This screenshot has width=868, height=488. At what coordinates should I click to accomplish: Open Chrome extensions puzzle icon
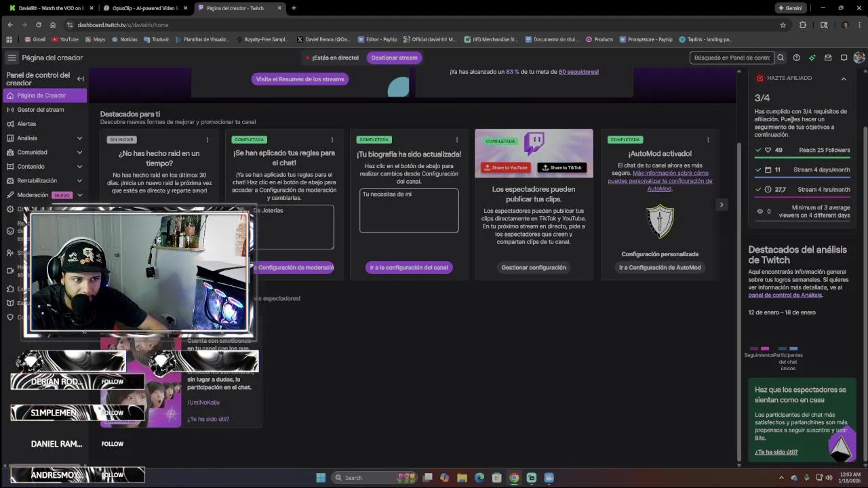(803, 25)
